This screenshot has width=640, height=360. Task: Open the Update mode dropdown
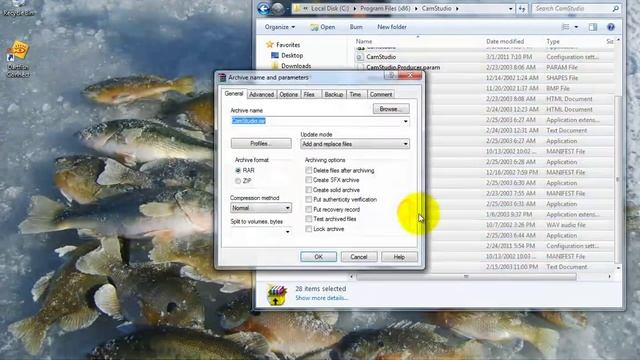(355, 144)
